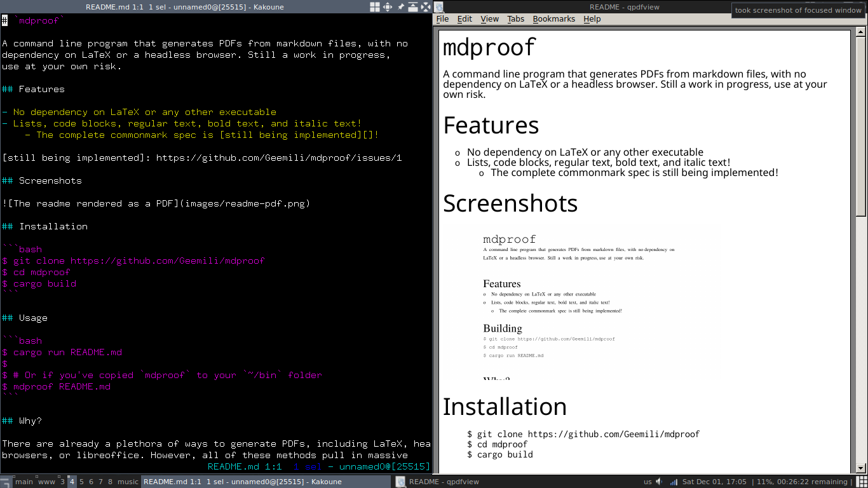Open the View menu in qpdfview

click(489, 19)
